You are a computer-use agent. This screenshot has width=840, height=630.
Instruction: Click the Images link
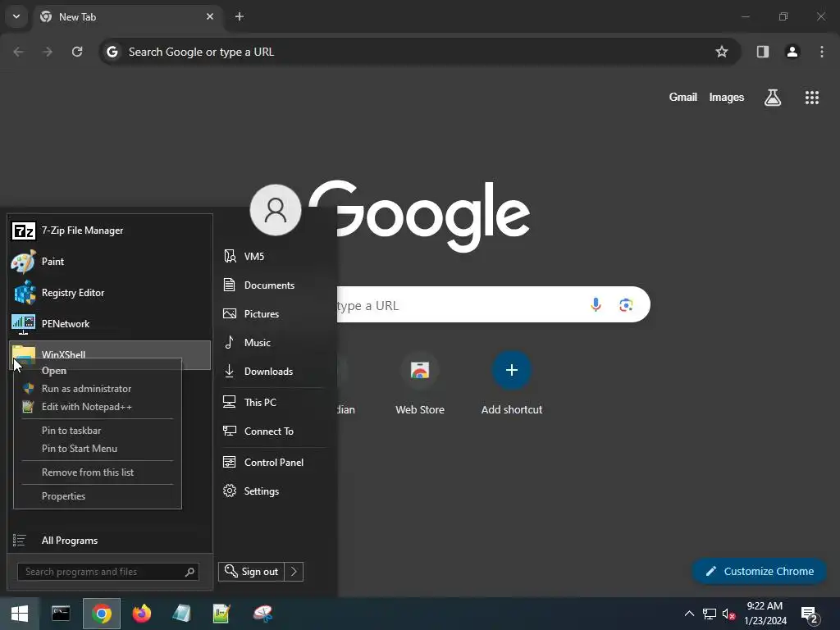(x=727, y=97)
